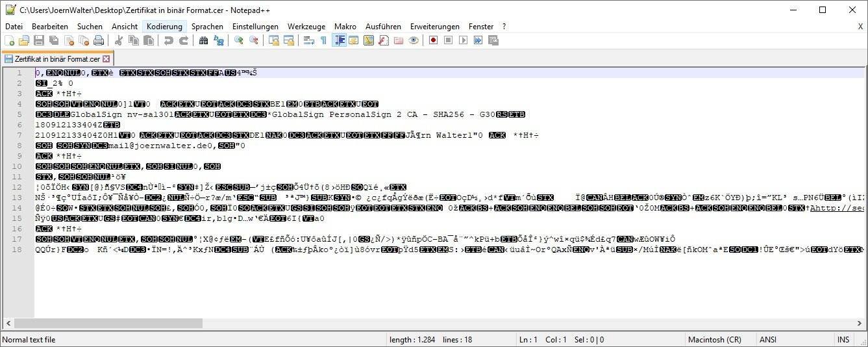Expand the Einstellungen menu
The image size is (868, 347).
(x=255, y=27)
